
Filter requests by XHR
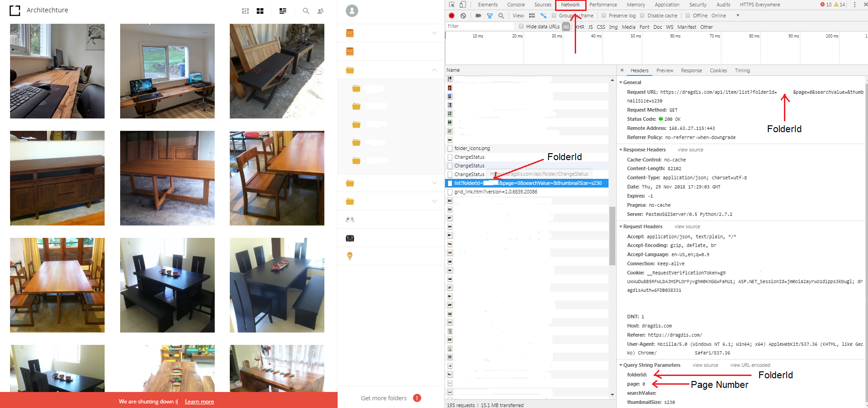click(580, 27)
